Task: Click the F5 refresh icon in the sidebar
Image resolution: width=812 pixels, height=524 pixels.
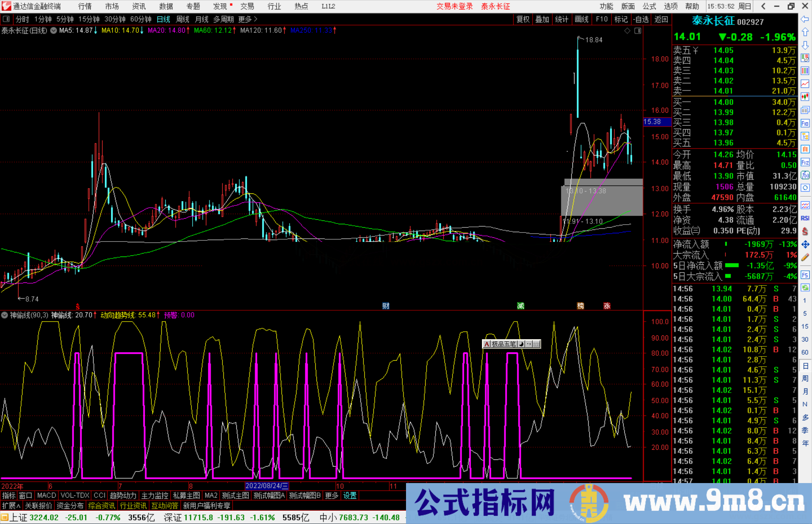Action: 805,275
